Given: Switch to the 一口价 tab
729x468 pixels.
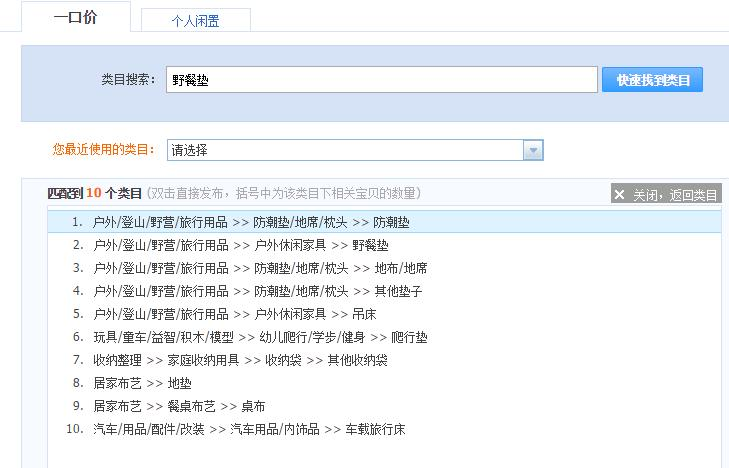Looking at the screenshot, I should [75, 18].
